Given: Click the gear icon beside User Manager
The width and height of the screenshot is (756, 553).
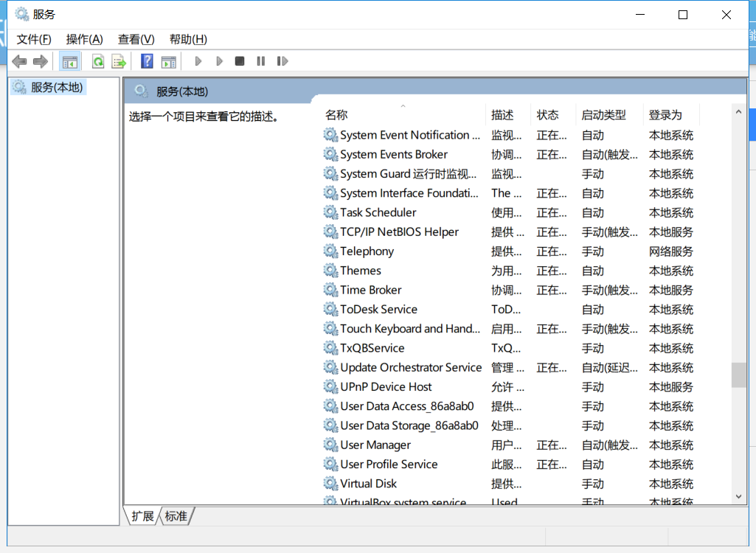Looking at the screenshot, I should pos(330,445).
